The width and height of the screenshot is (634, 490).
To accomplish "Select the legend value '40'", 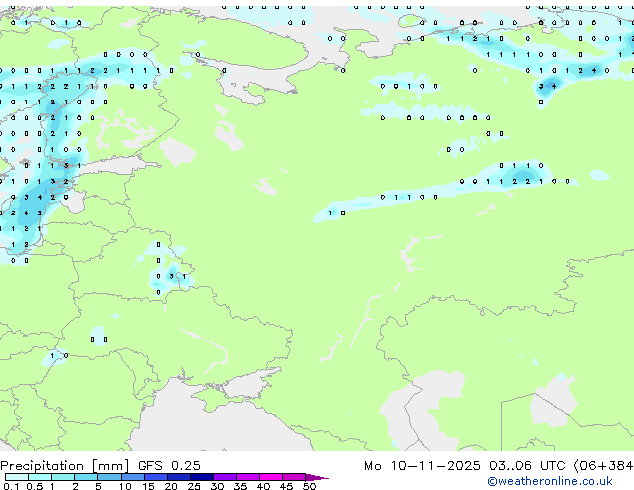I will click(x=263, y=486).
